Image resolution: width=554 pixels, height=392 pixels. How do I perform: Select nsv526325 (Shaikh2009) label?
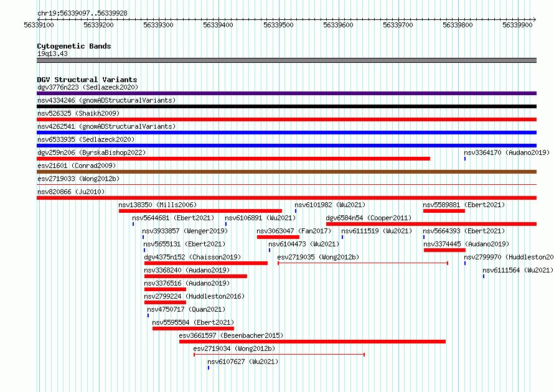[x=78, y=113]
